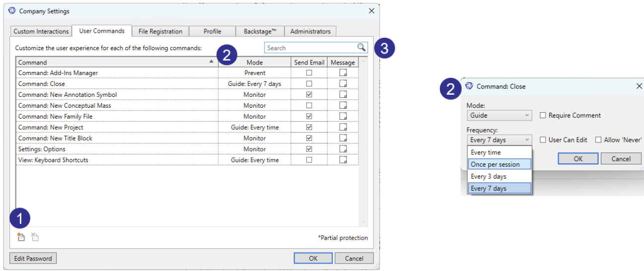Click Cancel in Command: Close dialog
Screen dimensions: 644x271
coord(621,159)
